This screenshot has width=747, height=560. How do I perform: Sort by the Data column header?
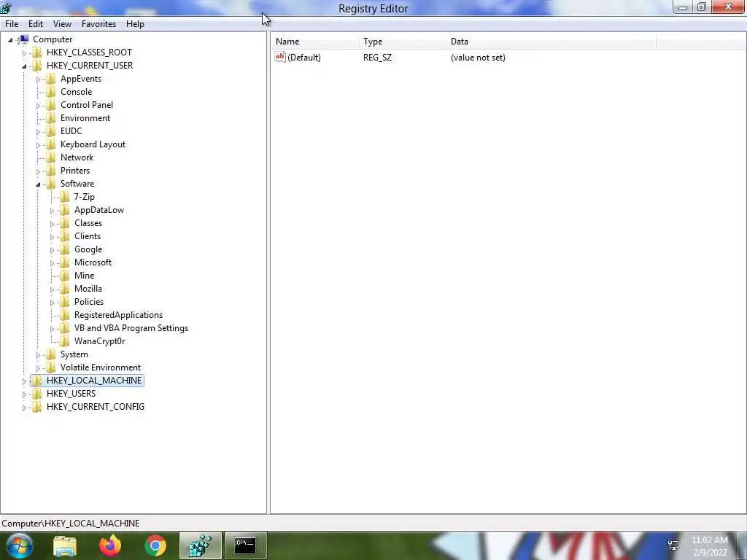(551, 42)
